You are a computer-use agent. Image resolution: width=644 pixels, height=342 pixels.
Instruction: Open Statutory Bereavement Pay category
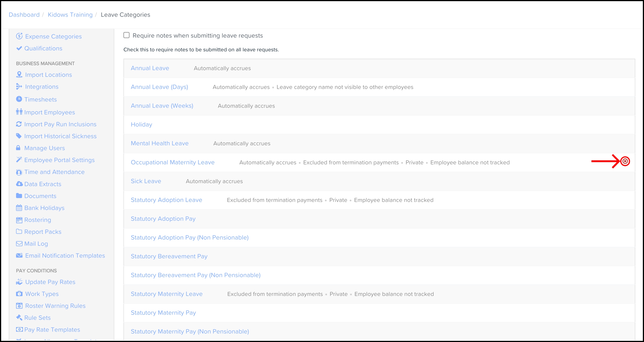tap(169, 256)
